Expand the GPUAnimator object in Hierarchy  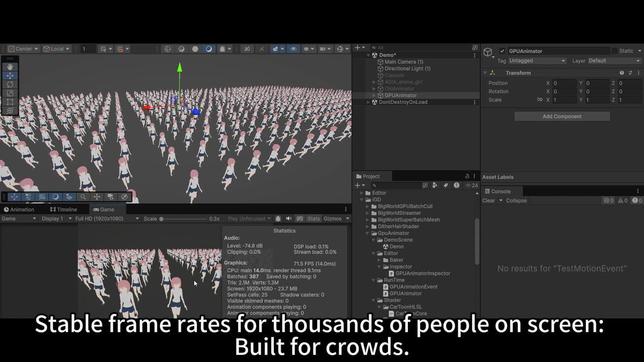point(374,95)
